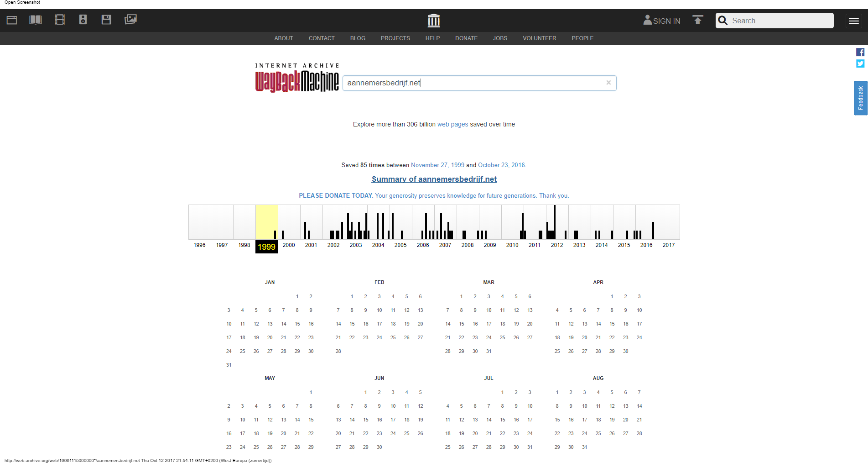Select year 2009 on the timeline
The image size is (868, 463).
[x=490, y=245]
